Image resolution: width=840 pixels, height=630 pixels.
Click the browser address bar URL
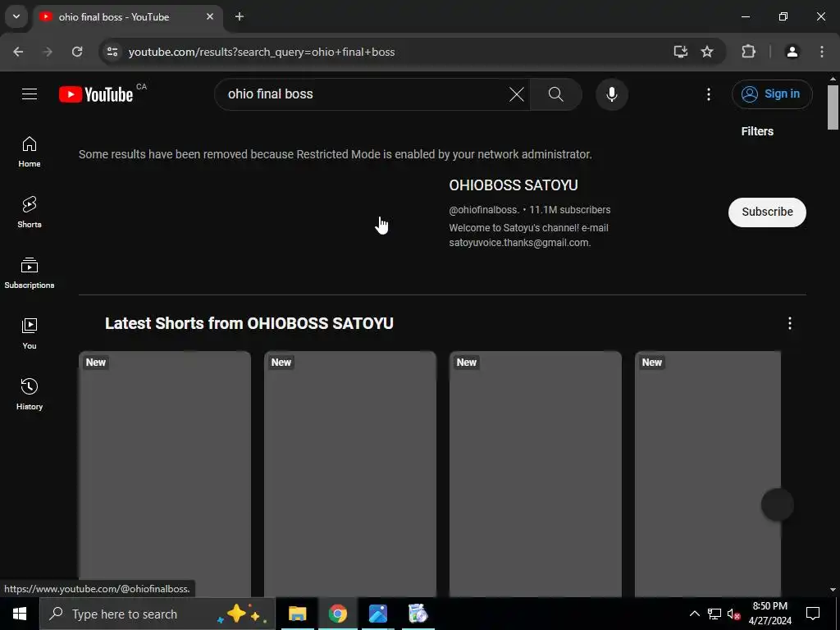tap(262, 52)
